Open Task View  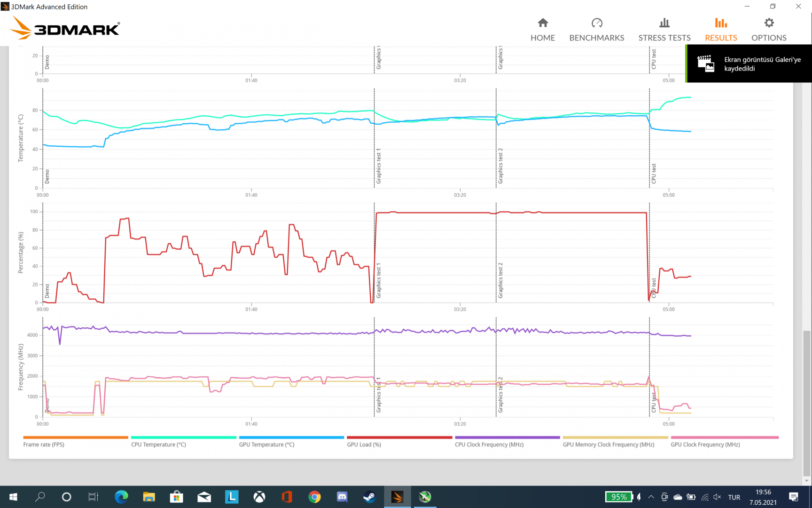point(93,497)
